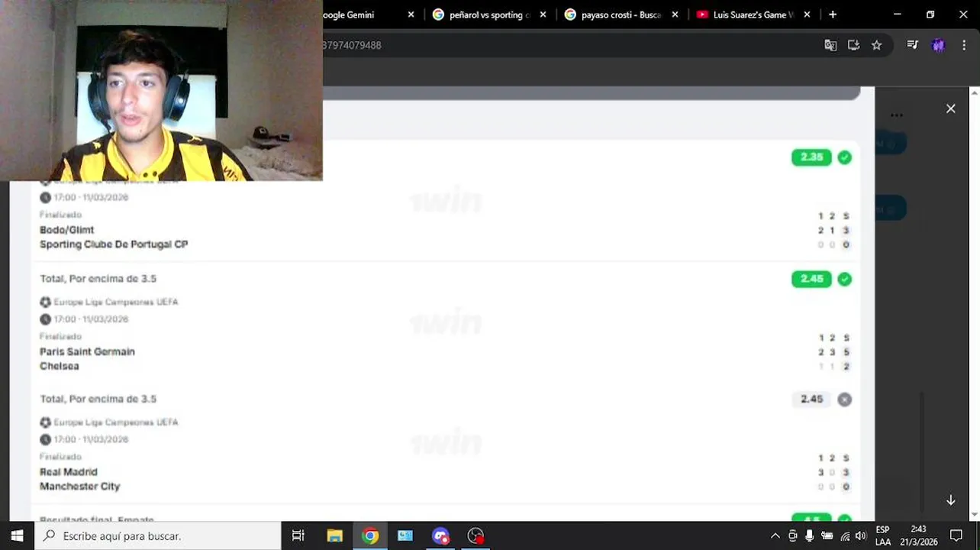The image size is (980, 550).
Task: Click the Chrome icon in the taskbar
Action: [370, 535]
